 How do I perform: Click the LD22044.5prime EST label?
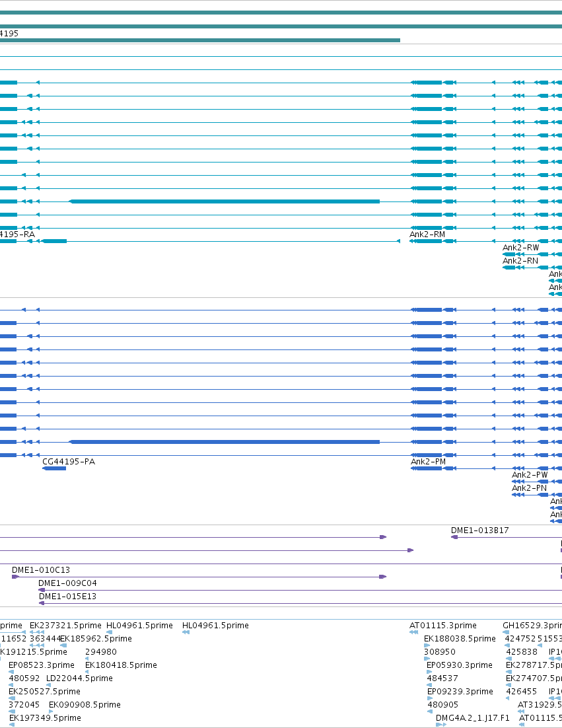coord(79,678)
